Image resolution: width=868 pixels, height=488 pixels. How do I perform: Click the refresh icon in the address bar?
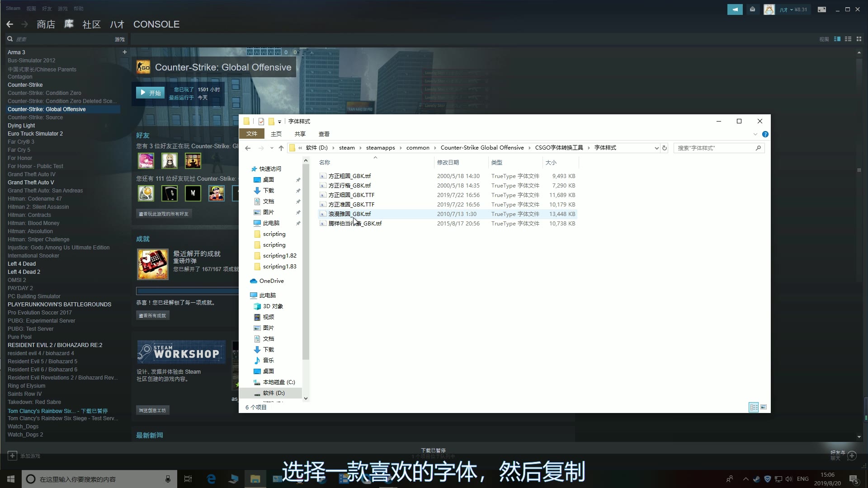664,148
